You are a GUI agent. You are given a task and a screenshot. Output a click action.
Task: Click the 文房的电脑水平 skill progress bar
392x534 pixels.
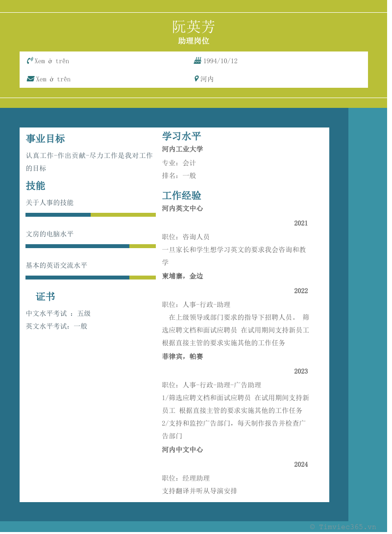[x=91, y=246]
